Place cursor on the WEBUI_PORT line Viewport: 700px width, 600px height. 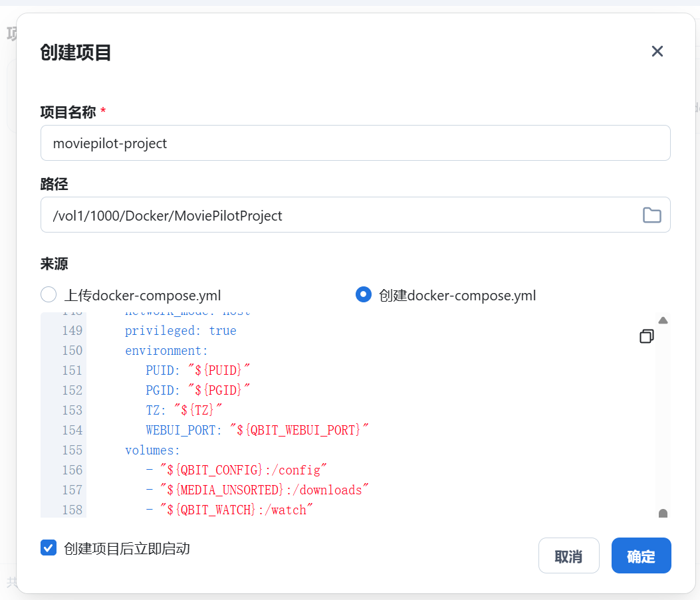pyautogui.click(x=257, y=430)
